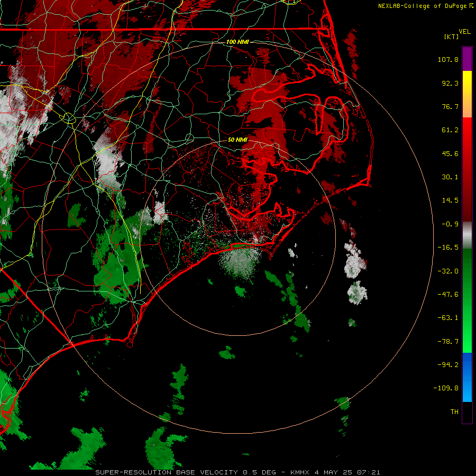The height and width of the screenshot is (476, 476).
Task: Click the 50 NMI range ring label
Action: 237,140
